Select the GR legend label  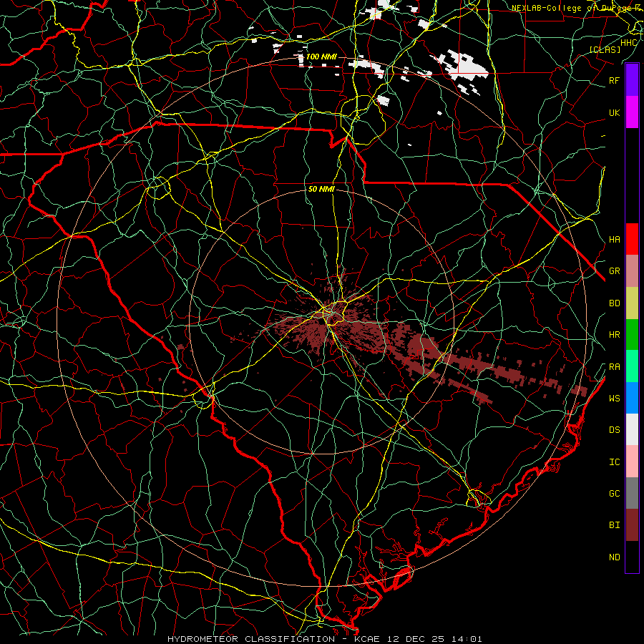coord(615,271)
